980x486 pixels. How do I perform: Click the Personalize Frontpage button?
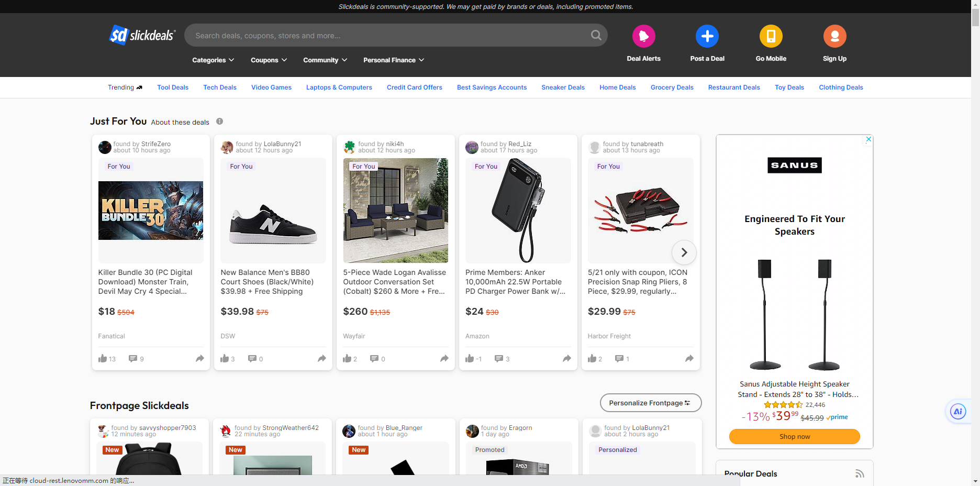click(x=650, y=403)
